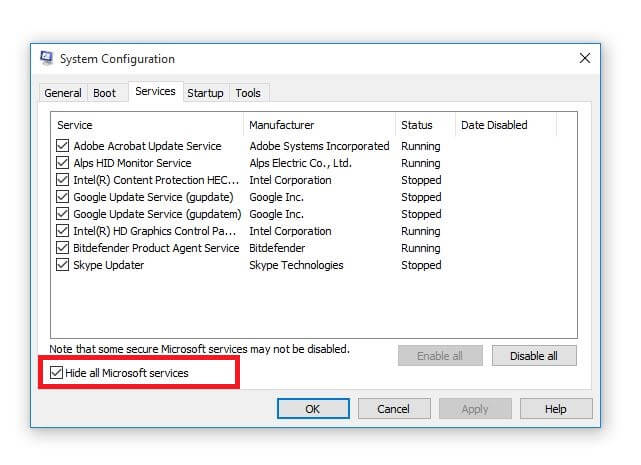Image resolution: width=641 pixels, height=465 pixels.
Task: Go to the Tools tab
Action: 248,93
